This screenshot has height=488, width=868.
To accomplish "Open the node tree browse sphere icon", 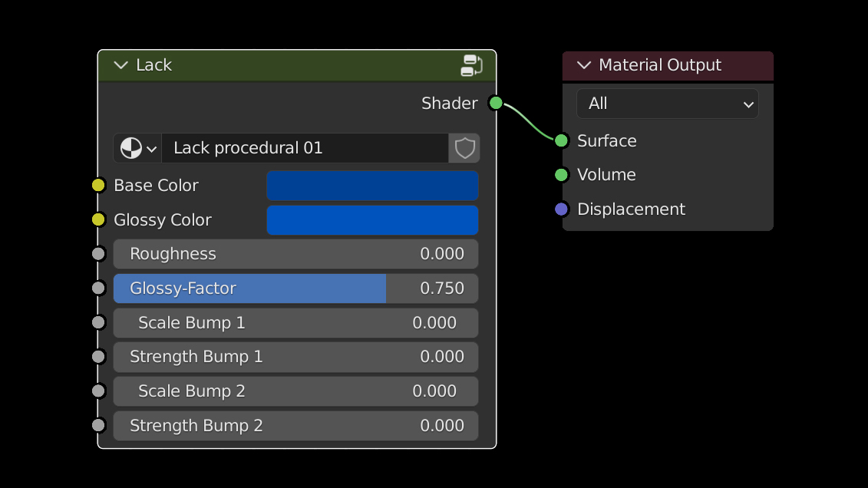I will coord(138,148).
